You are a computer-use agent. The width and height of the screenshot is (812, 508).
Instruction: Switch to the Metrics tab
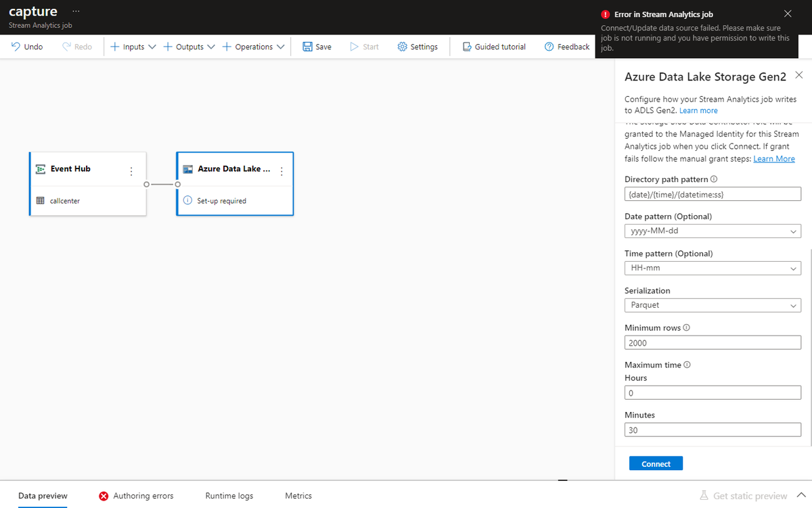[x=298, y=495]
